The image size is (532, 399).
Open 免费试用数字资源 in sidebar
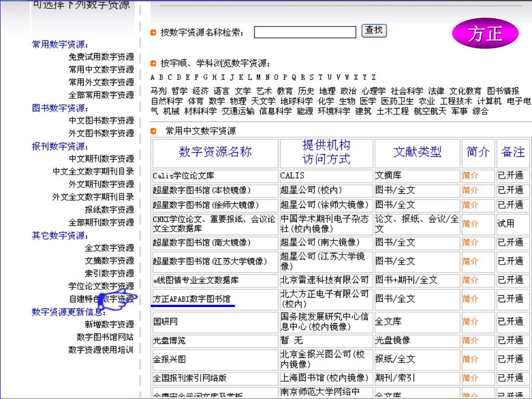click(101, 57)
